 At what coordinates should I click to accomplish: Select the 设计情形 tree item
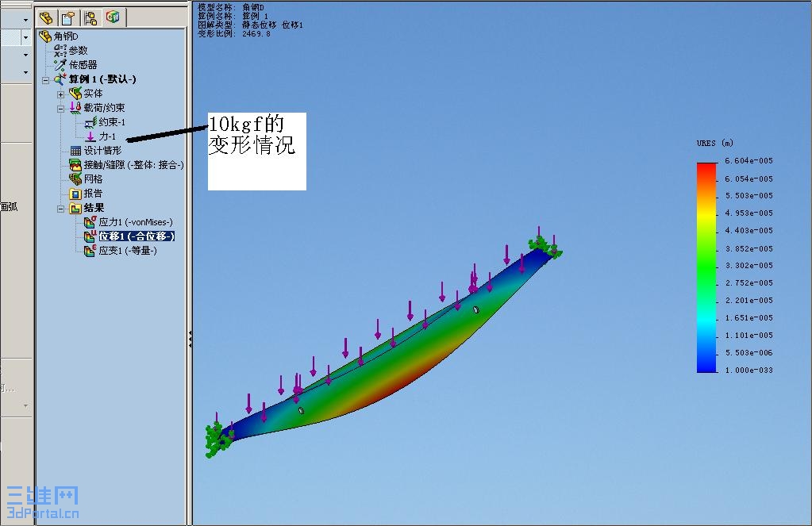pos(102,151)
